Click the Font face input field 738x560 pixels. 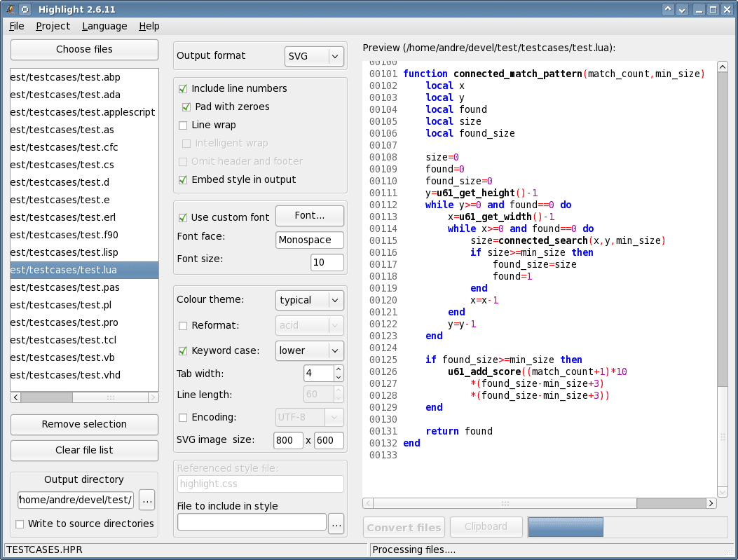[309, 240]
